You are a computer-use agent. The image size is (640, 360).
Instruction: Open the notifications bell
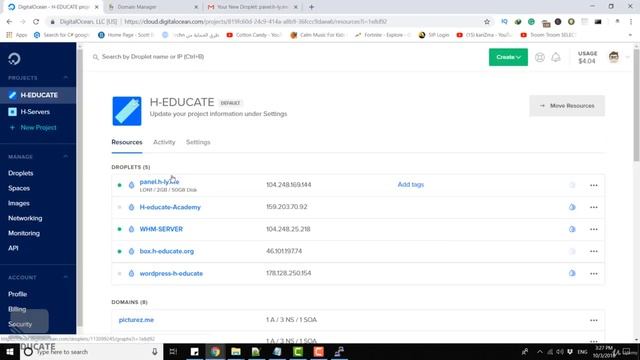pos(556,58)
